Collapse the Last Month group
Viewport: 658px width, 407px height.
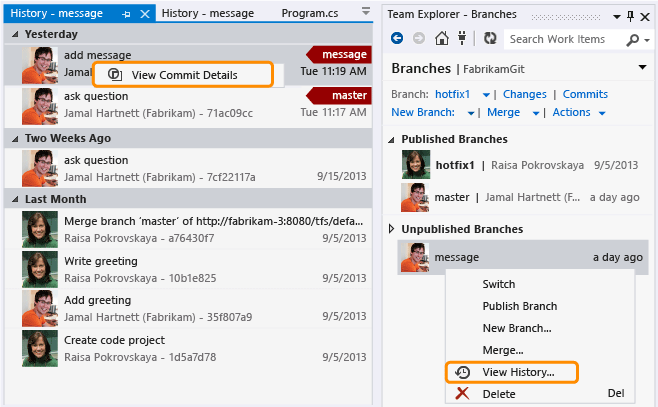coord(15,199)
